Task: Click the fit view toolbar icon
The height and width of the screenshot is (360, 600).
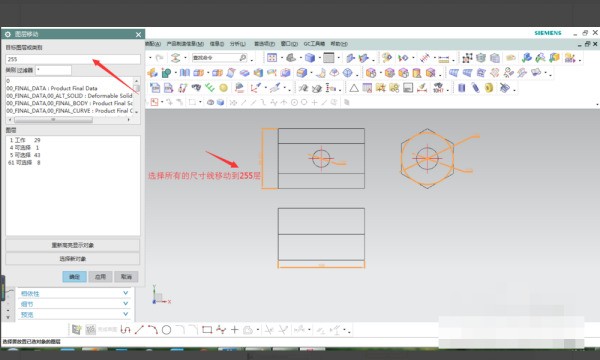Action: (x=272, y=58)
